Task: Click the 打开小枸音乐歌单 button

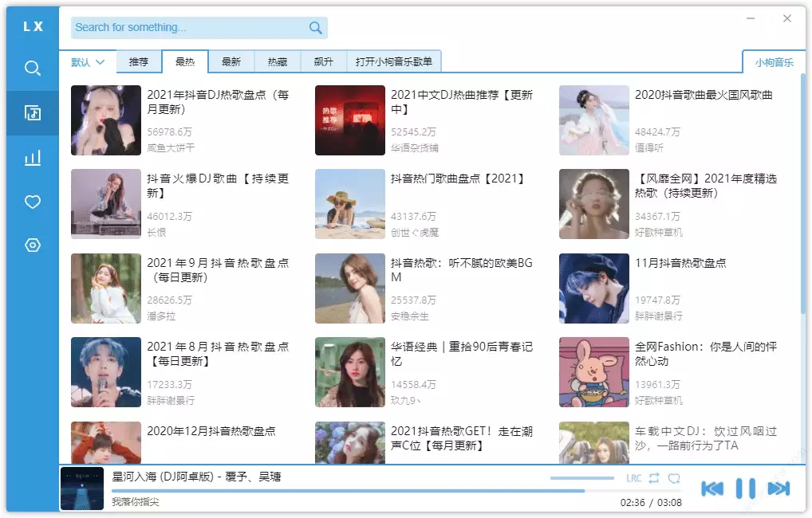Action: coord(394,62)
